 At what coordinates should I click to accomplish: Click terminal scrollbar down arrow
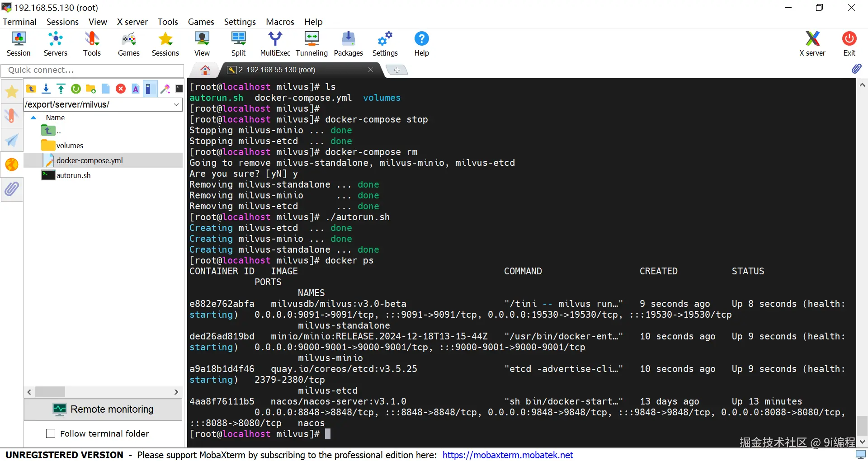(x=862, y=442)
